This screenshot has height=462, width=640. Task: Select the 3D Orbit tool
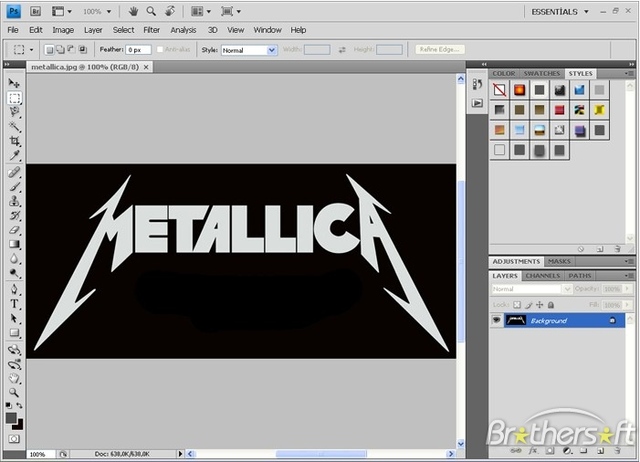14,364
